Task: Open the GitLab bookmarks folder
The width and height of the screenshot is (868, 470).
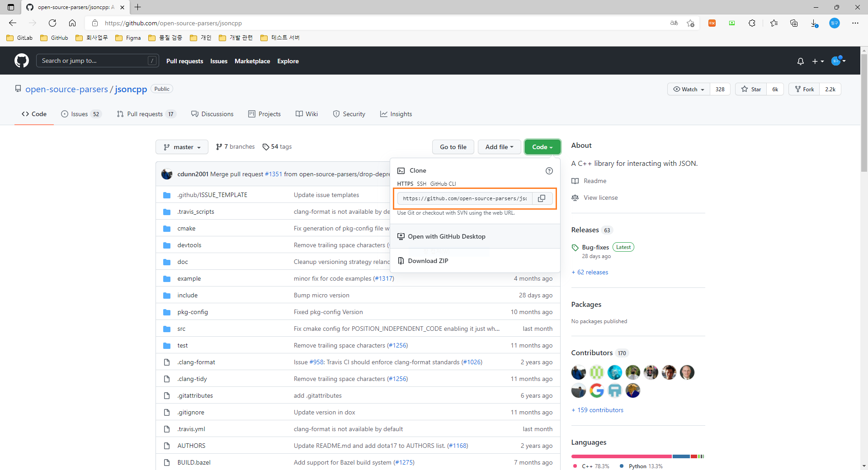Action: [19, 38]
